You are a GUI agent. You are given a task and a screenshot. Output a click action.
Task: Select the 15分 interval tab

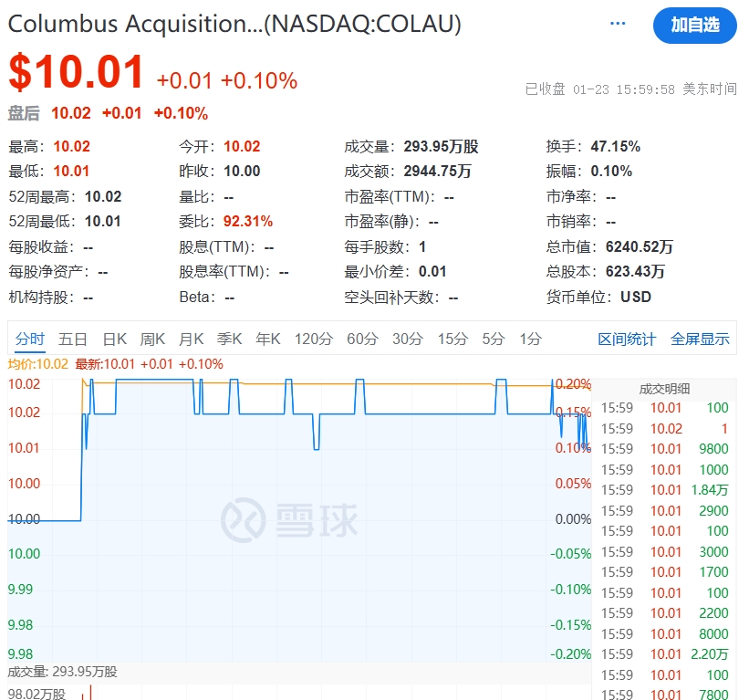(452, 338)
